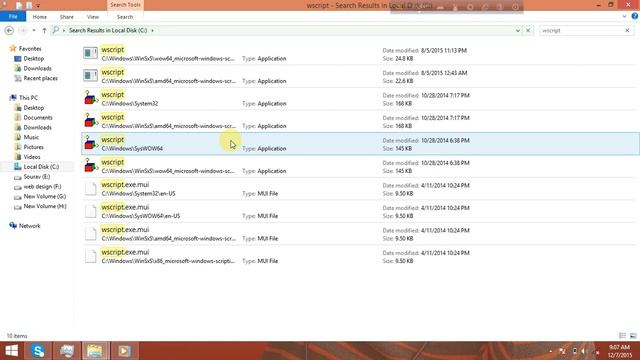Select Local Disk (C:) in sidebar
This screenshot has width=640, height=360.
pyautogui.click(x=41, y=167)
